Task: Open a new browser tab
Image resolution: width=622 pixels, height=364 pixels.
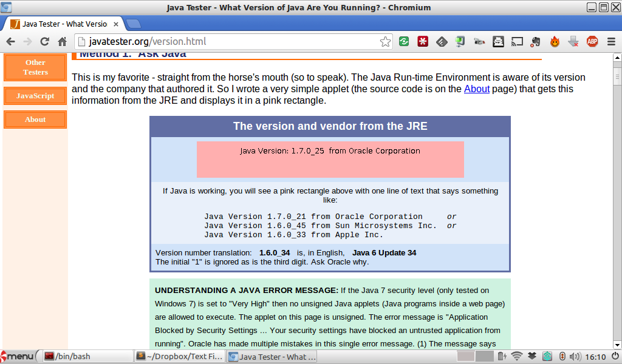Action: click(x=134, y=24)
